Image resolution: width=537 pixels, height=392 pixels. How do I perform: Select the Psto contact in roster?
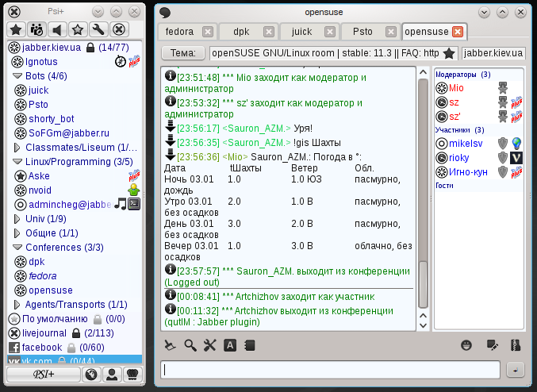[75, 105]
